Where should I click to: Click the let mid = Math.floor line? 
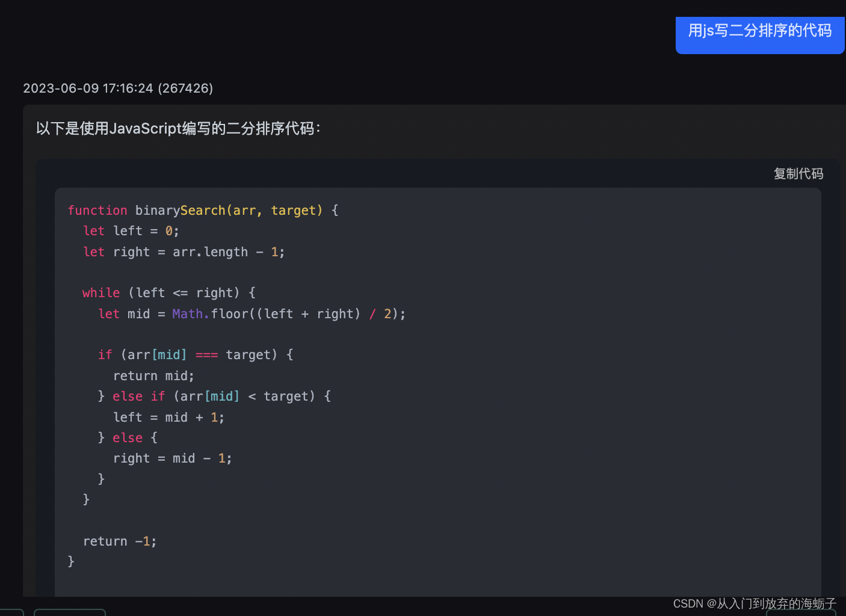[252, 314]
